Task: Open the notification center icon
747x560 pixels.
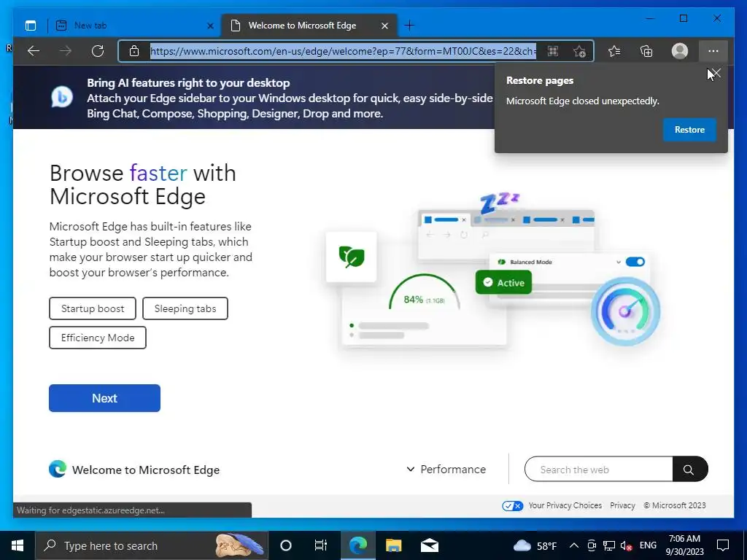Action: coord(723,545)
